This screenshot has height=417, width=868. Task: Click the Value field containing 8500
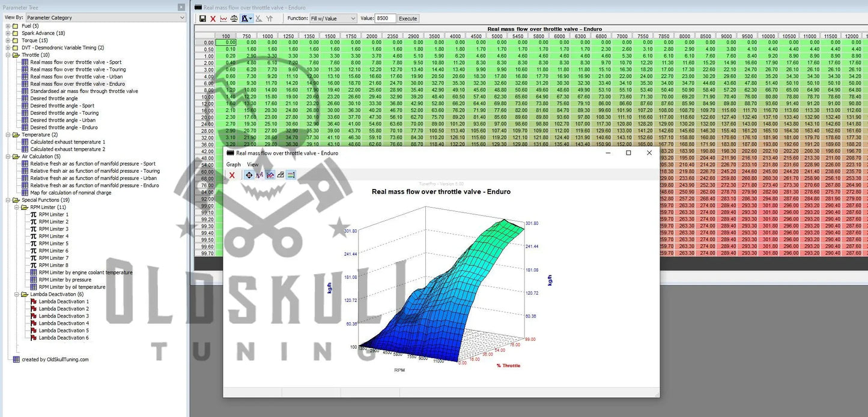click(385, 19)
